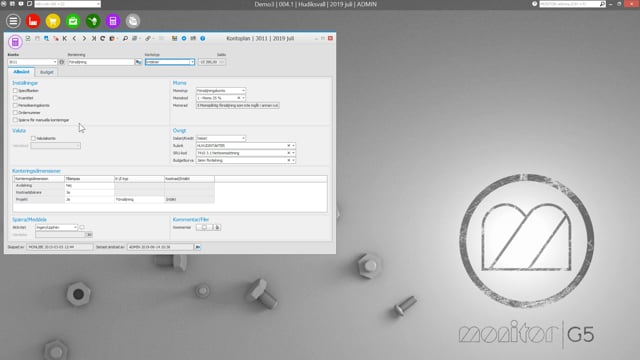This screenshot has width=640, height=360.
Task: Click the blue help question icon
Action: tap(203, 38)
